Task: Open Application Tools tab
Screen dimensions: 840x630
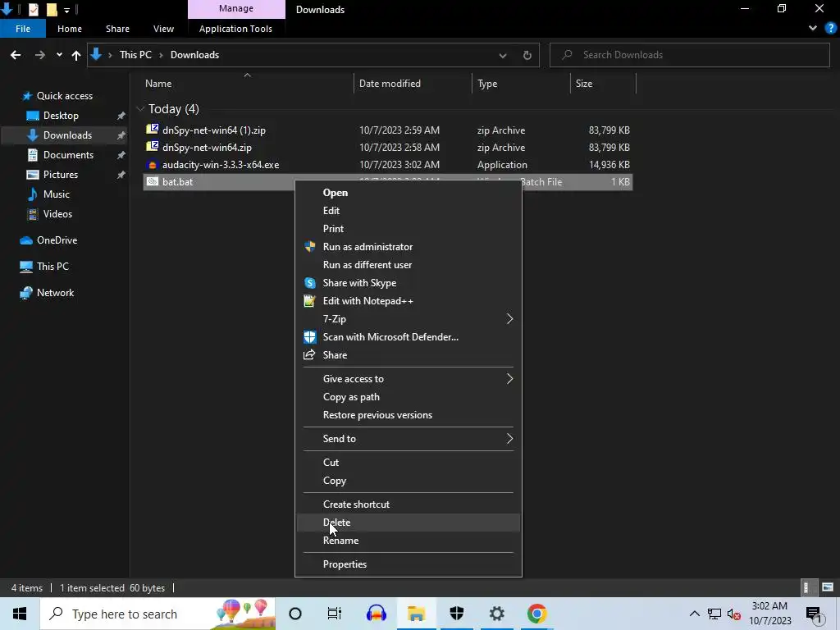Action: click(235, 29)
